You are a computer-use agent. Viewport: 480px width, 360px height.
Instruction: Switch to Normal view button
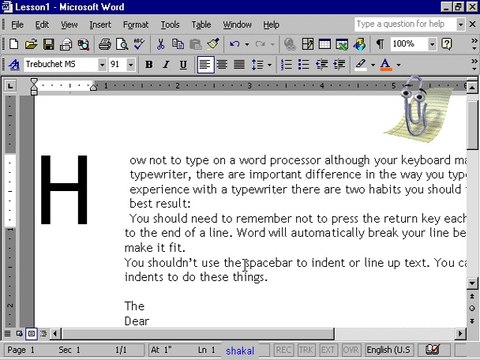click(x=7, y=333)
